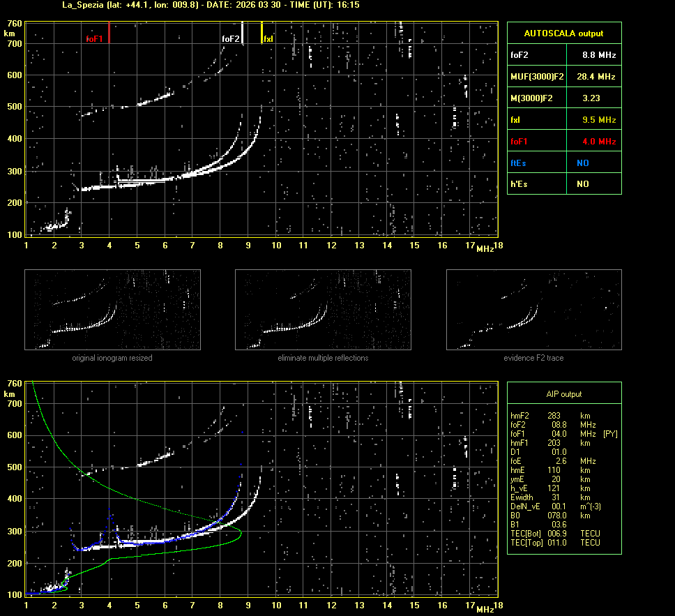Click the h'Es row label in AUTOSCALA table
Viewport: 675px width, 616px height.
click(519, 184)
